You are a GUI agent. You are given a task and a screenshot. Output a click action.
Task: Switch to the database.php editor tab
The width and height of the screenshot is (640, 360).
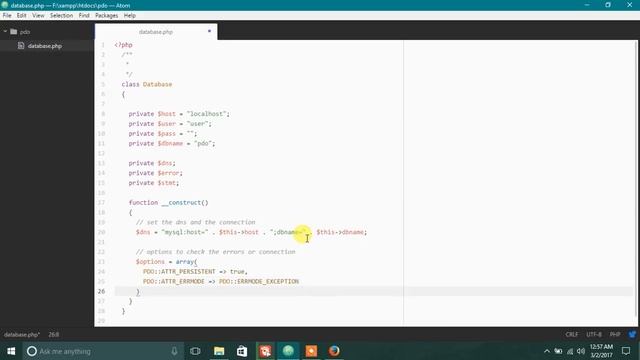pos(156,32)
